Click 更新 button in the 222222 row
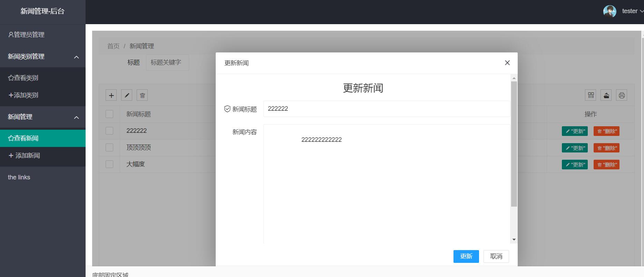The width and height of the screenshot is (644, 277). [575, 131]
